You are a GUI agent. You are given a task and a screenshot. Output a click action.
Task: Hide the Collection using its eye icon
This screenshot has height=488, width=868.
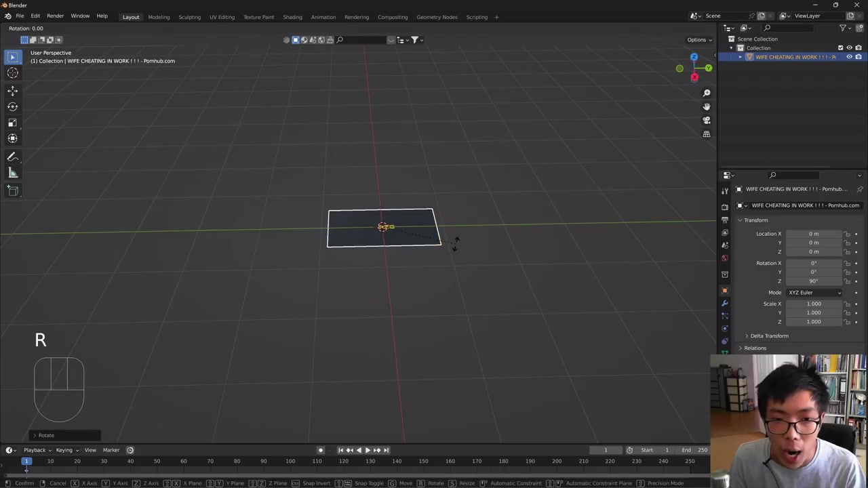[x=849, y=48]
